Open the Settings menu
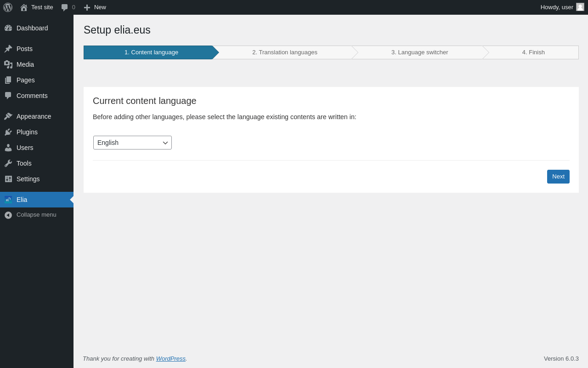The height and width of the screenshot is (368, 588). pos(28,179)
